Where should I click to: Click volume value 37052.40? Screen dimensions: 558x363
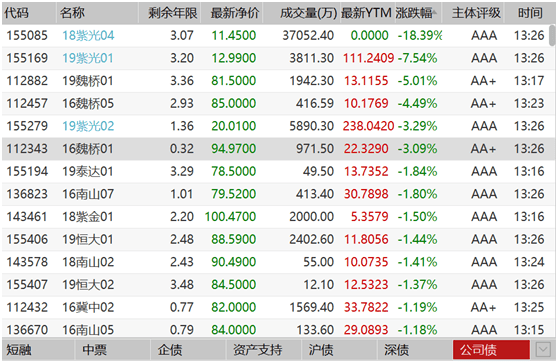(308, 36)
